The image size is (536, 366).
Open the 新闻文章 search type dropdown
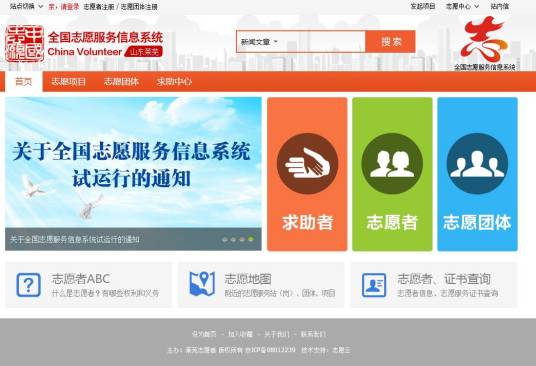click(x=259, y=42)
